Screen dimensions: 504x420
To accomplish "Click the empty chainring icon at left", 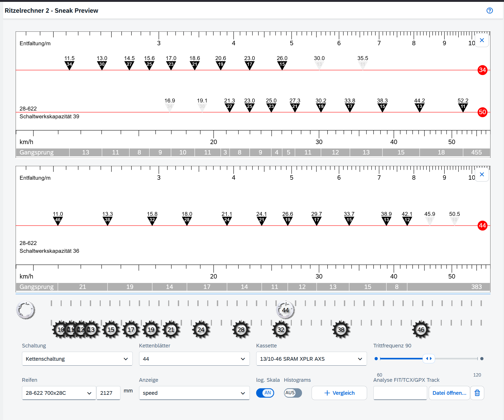I will [26, 310].
